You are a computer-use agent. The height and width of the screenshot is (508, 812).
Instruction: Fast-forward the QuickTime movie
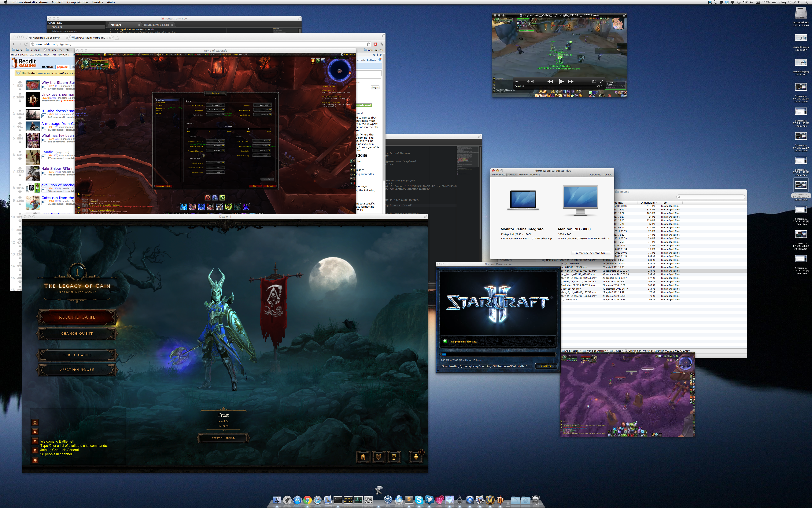pos(571,82)
